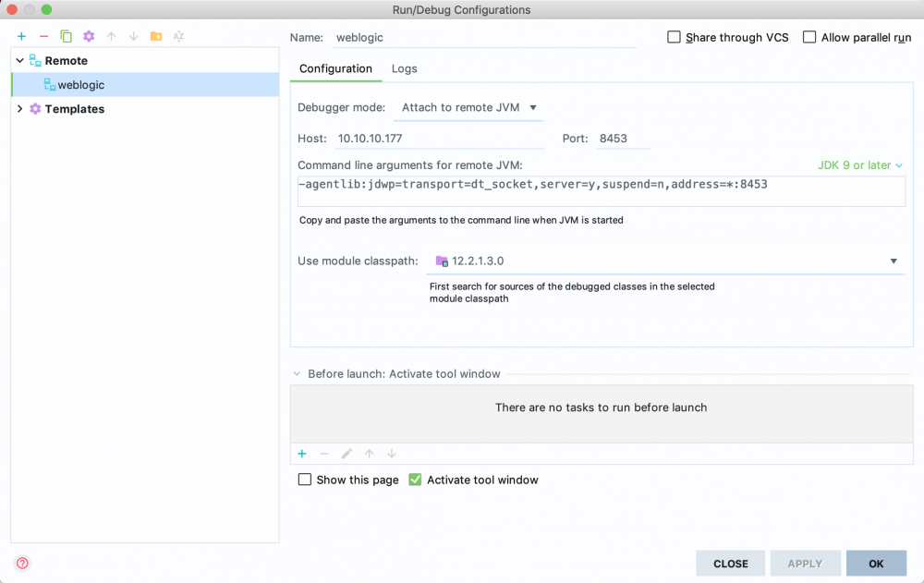Open the Use module classpath dropdown
Image resolution: width=924 pixels, height=583 pixels.
(893, 261)
